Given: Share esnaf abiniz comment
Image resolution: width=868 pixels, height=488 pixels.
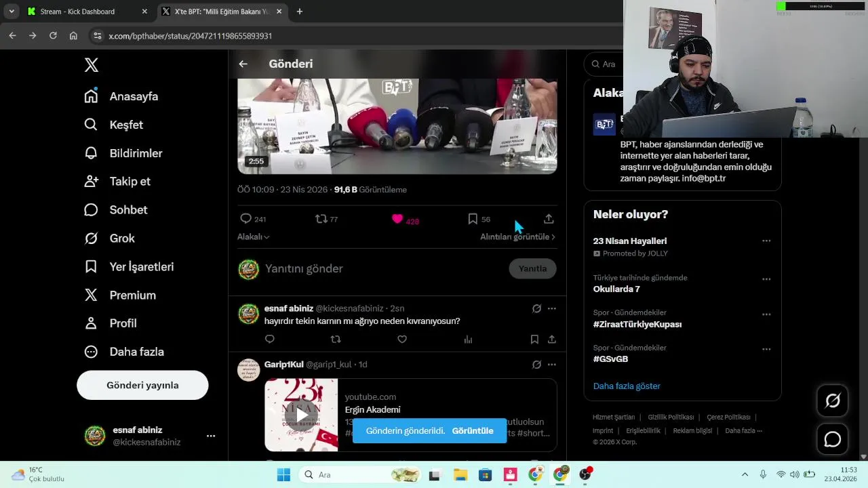Looking at the screenshot, I should pos(552,339).
